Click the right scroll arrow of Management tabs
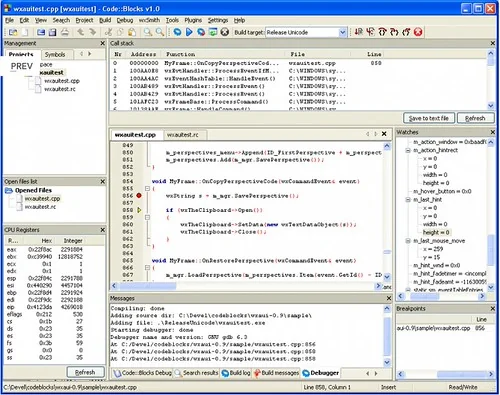This screenshot has width=500, height=395. (89, 54)
